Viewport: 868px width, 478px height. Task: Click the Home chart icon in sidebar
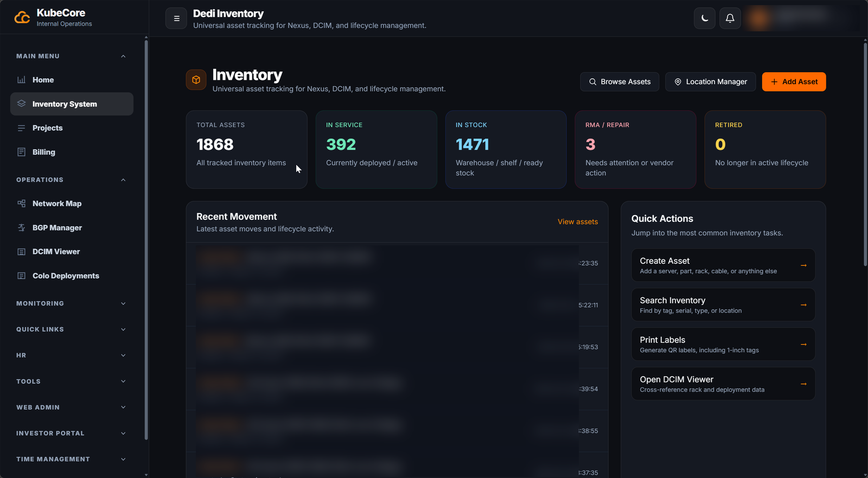click(x=22, y=80)
